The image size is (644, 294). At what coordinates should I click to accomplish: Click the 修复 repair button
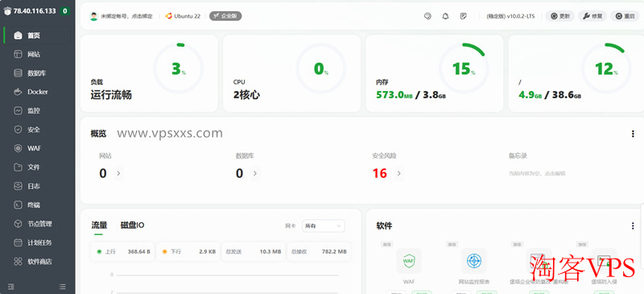point(592,16)
